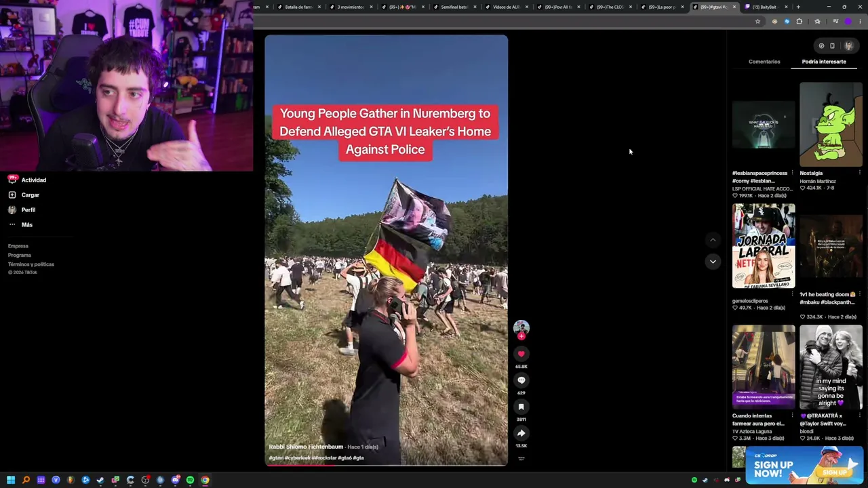Go to the next video
This screenshot has width=868, height=488.
click(713, 262)
